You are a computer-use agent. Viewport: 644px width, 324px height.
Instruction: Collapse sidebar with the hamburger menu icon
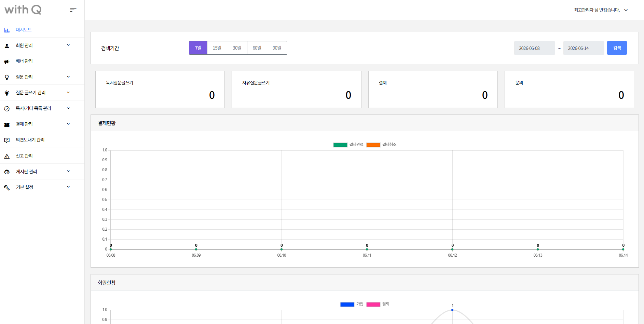coord(73,10)
